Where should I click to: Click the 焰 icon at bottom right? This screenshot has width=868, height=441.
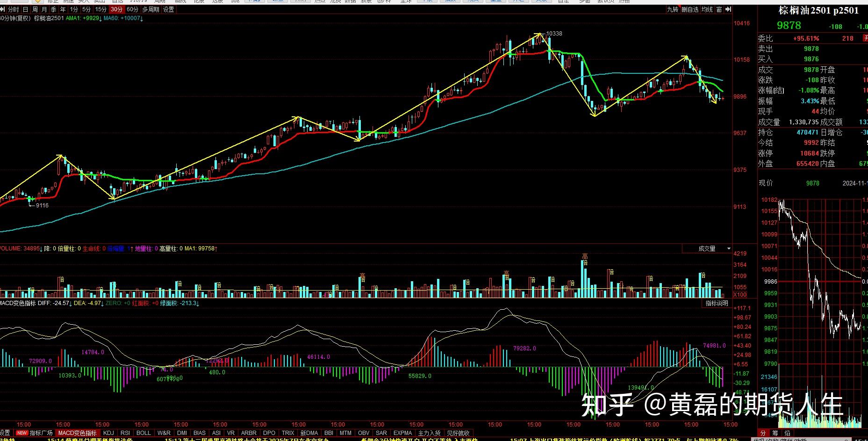pyautogui.click(x=788, y=433)
